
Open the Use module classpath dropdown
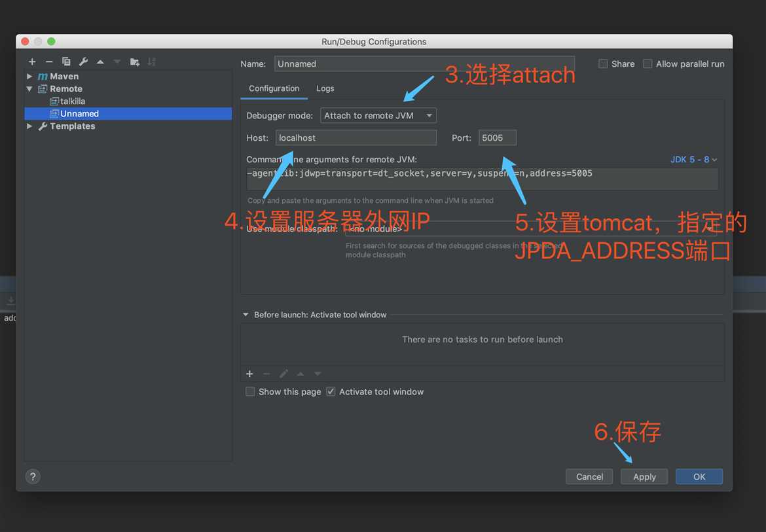(530, 228)
